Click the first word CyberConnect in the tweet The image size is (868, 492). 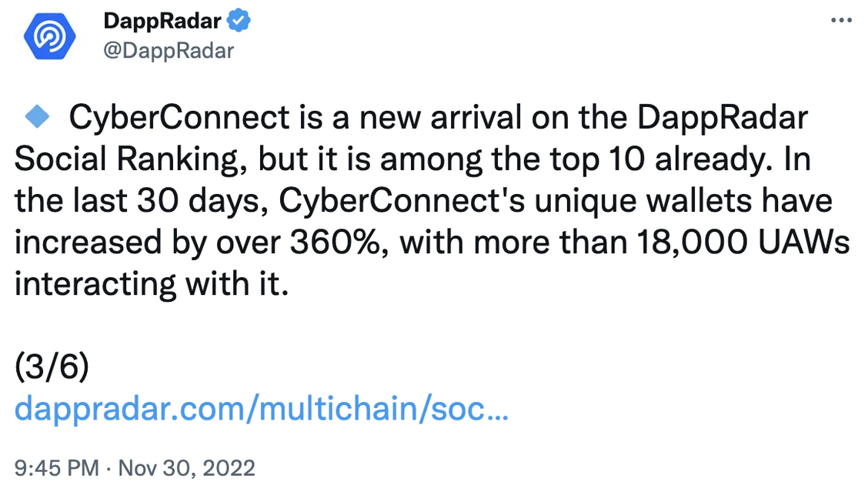[x=179, y=118]
